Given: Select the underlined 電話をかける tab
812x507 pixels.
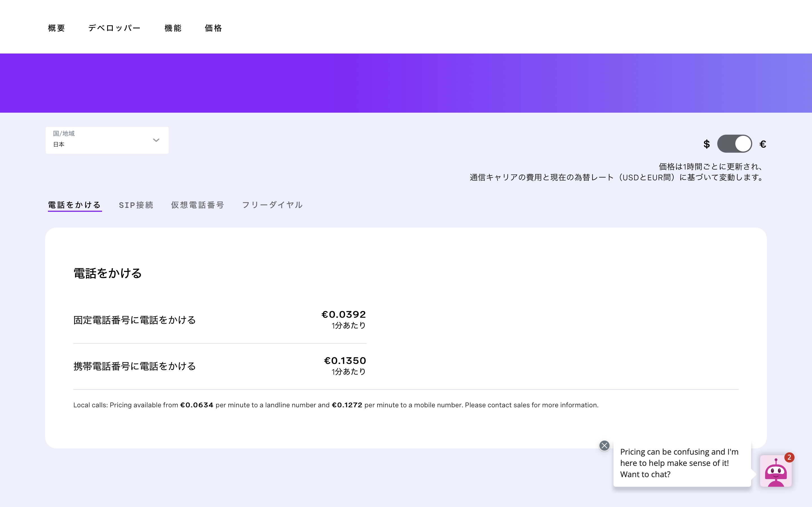Looking at the screenshot, I should point(74,205).
